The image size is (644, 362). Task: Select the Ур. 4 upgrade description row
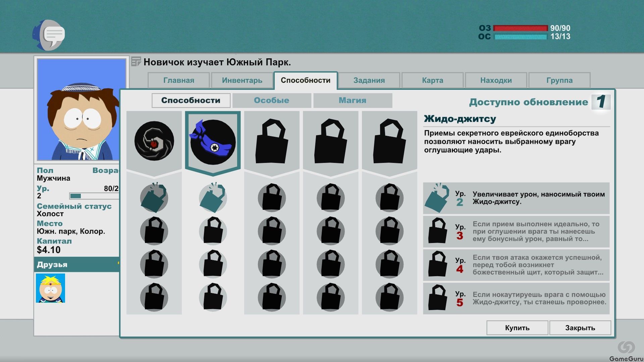(x=516, y=265)
